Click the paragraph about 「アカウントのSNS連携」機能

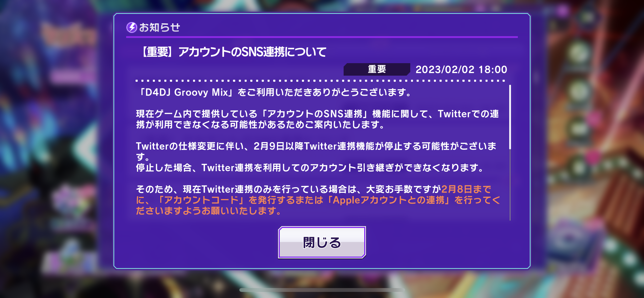(317, 119)
